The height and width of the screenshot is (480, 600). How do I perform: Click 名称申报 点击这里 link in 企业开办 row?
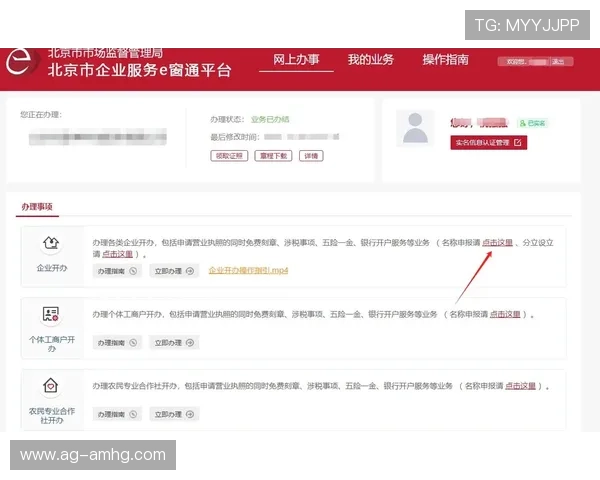497,242
